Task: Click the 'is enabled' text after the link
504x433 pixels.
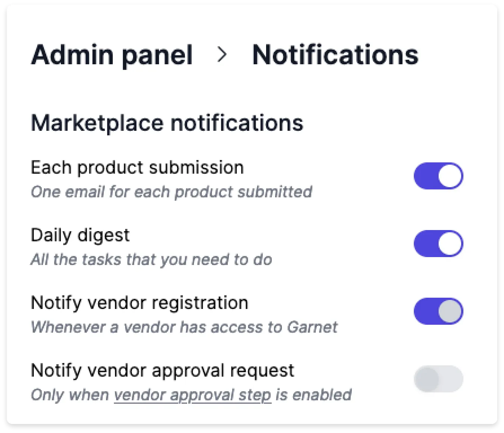Action: (313, 395)
